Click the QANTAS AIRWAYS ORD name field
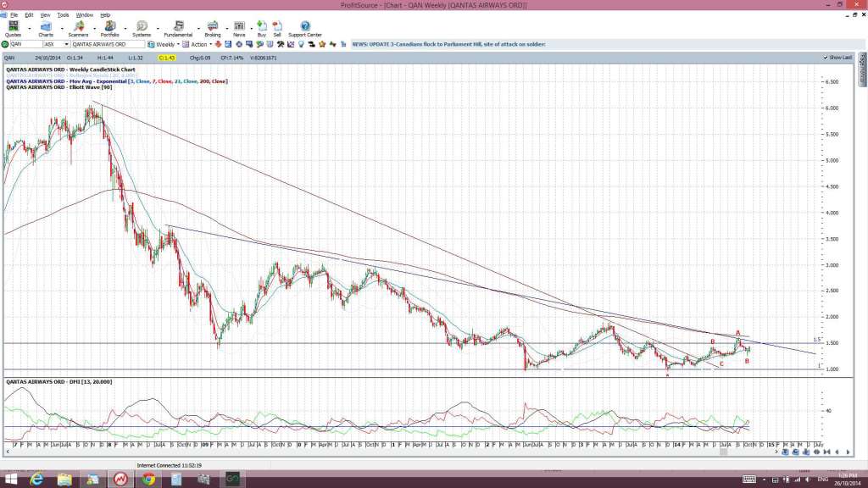868x488 pixels. (x=108, y=44)
